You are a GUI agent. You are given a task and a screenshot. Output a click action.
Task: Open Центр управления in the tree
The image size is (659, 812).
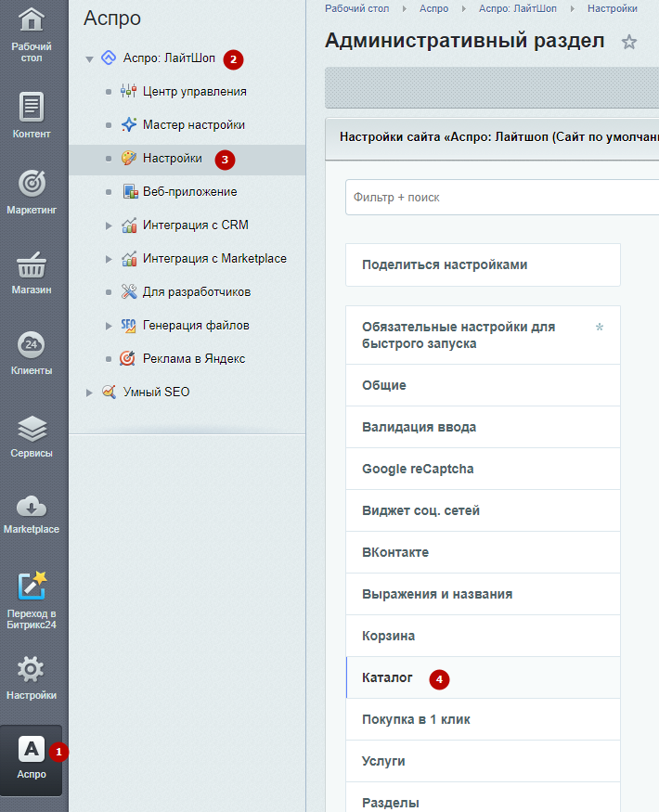(x=194, y=92)
